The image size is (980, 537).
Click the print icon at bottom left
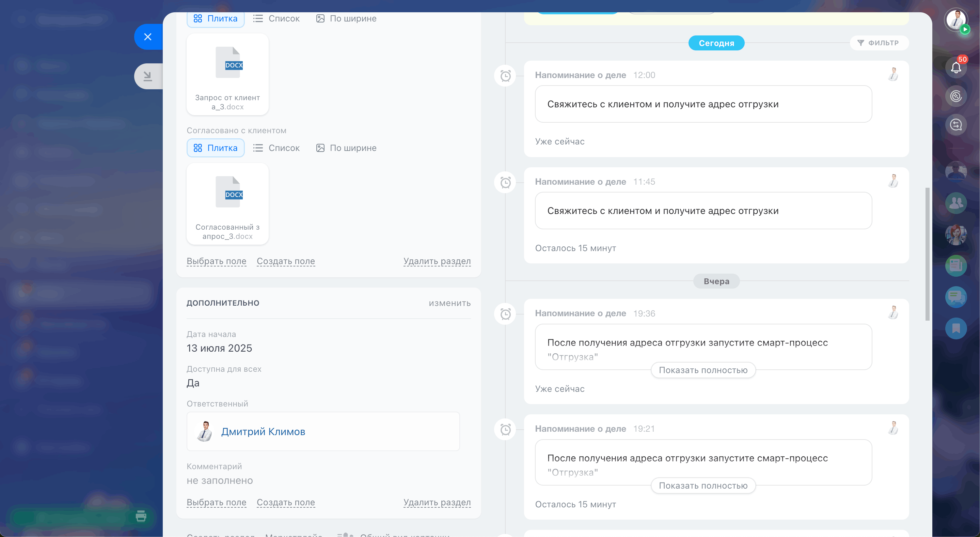pyautogui.click(x=141, y=516)
